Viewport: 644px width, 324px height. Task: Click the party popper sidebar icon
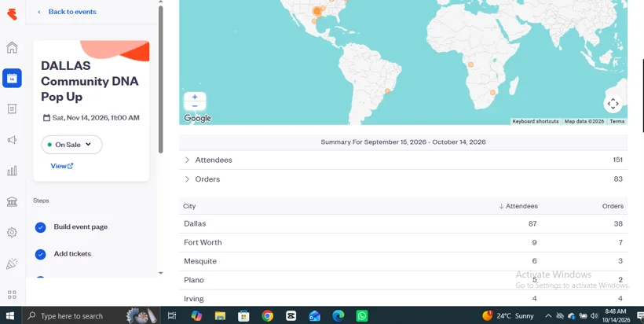click(x=12, y=263)
